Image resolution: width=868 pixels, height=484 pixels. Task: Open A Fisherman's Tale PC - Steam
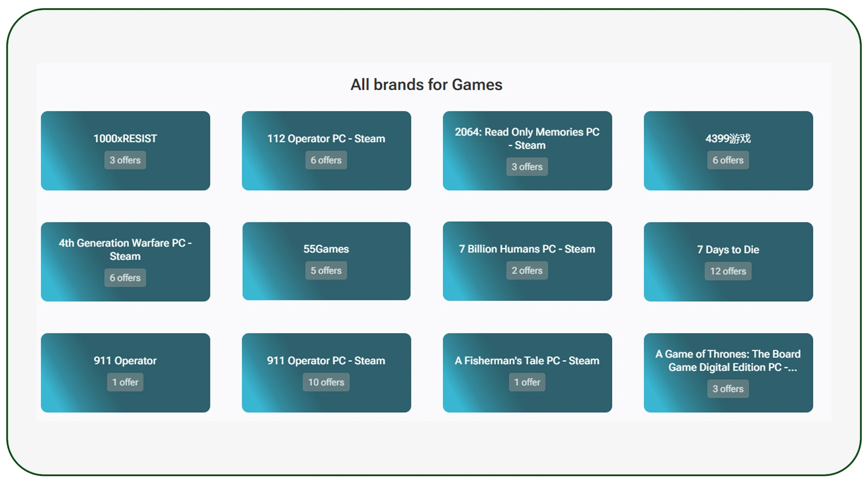pyautogui.click(x=527, y=373)
